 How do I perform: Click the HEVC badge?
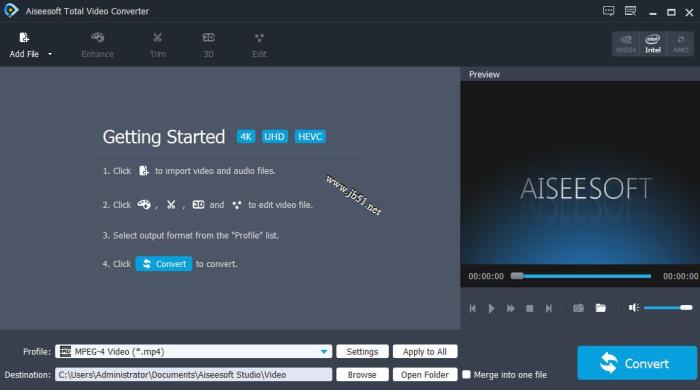coord(310,137)
